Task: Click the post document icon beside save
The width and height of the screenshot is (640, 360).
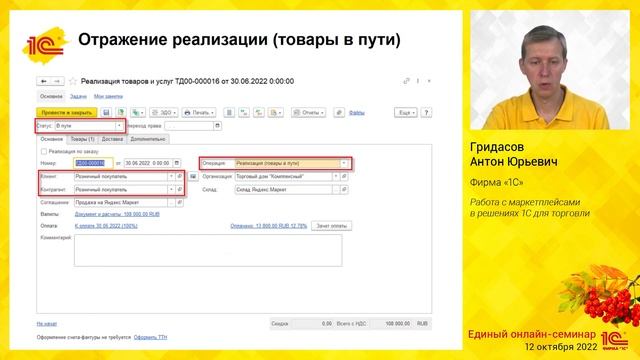Action: (121, 112)
